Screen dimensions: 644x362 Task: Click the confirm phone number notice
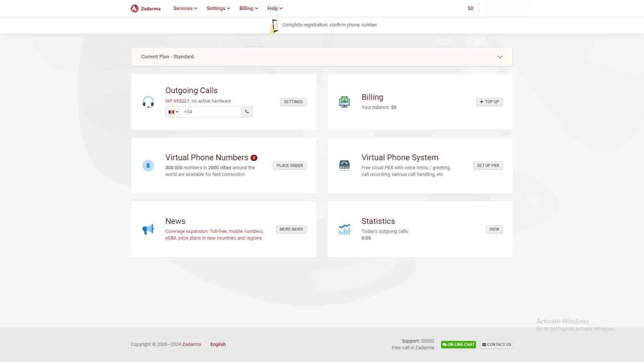click(330, 25)
